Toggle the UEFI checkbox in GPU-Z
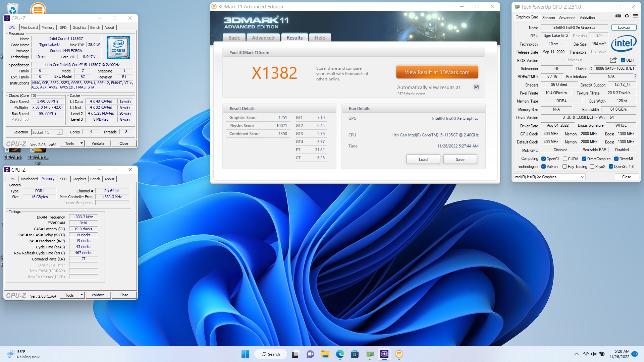This screenshot has height=362, width=644. point(623,60)
